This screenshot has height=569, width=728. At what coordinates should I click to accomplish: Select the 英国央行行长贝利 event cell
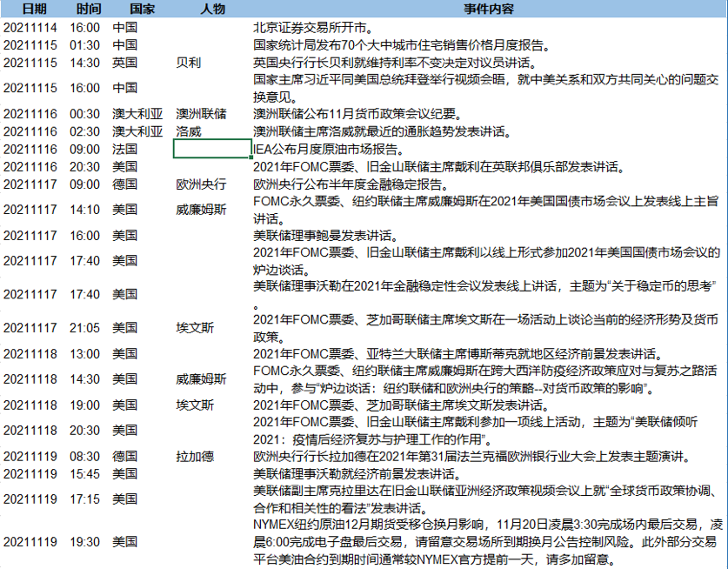(395, 63)
